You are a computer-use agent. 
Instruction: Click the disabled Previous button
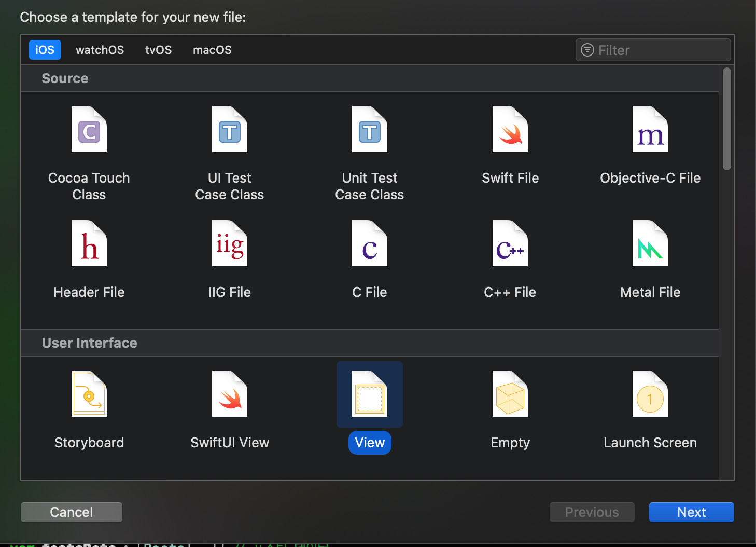tap(592, 512)
